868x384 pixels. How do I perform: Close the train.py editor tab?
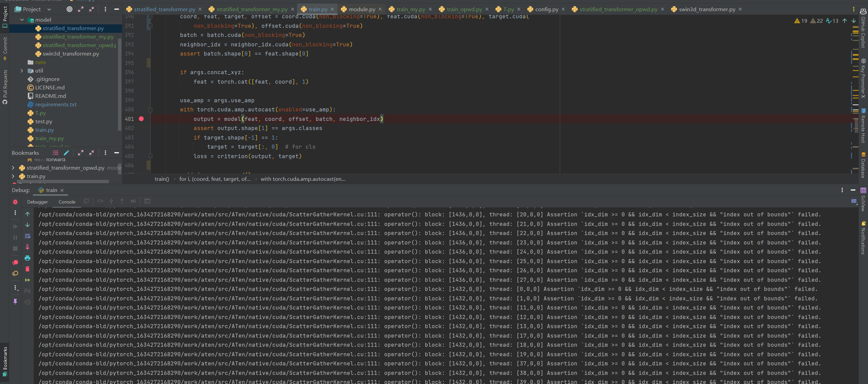(332, 9)
